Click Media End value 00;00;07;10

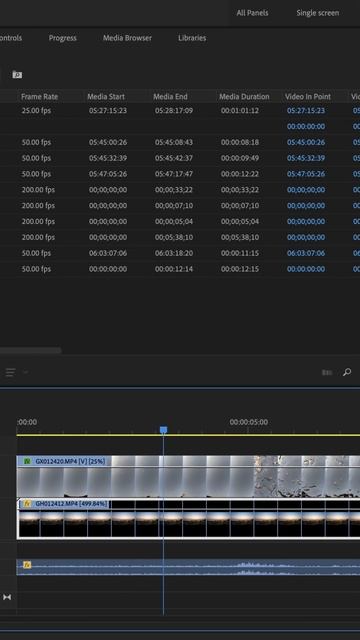coord(174,205)
